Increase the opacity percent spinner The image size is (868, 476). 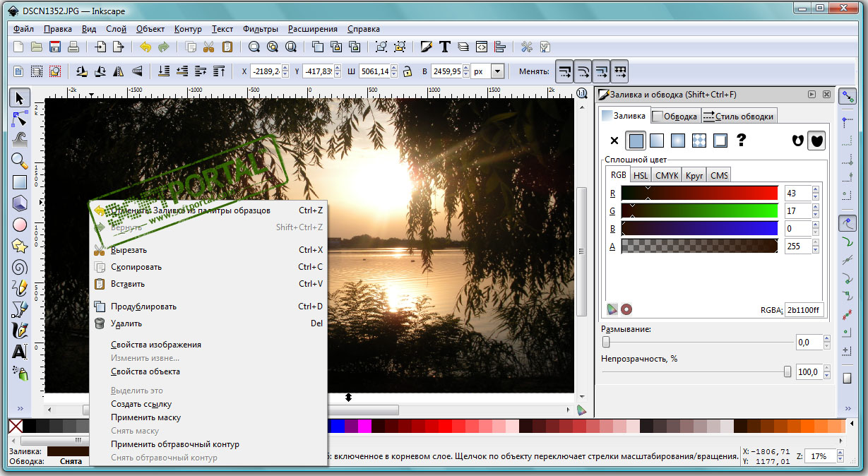click(827, 369)
